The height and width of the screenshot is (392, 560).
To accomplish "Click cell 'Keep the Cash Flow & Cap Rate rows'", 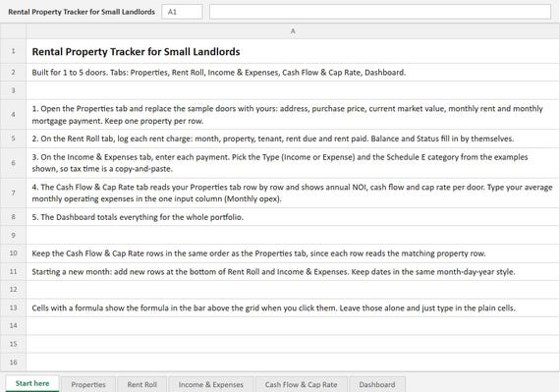I will point(293,253).
